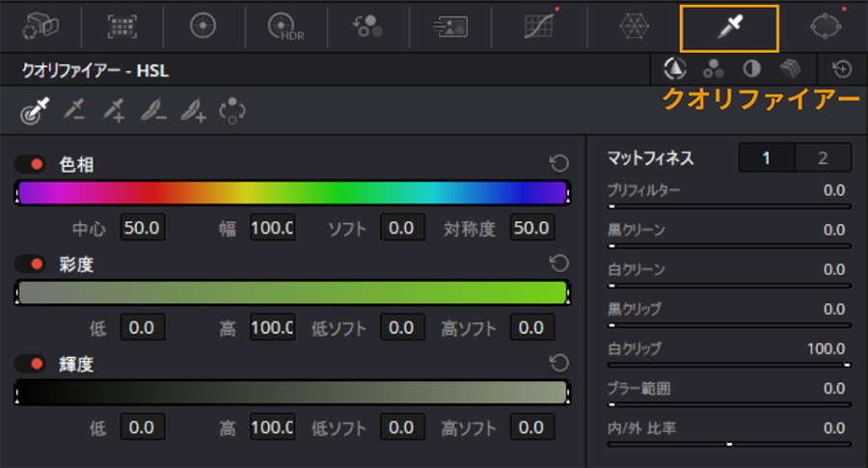Open the HDR color wheels palette

[x=285, y=26]
